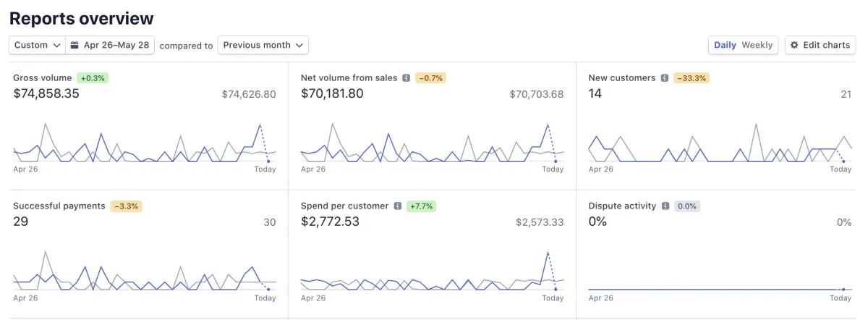Open the Apr 26–May 28 date picker
868x320 pixels.
(116, 45)
